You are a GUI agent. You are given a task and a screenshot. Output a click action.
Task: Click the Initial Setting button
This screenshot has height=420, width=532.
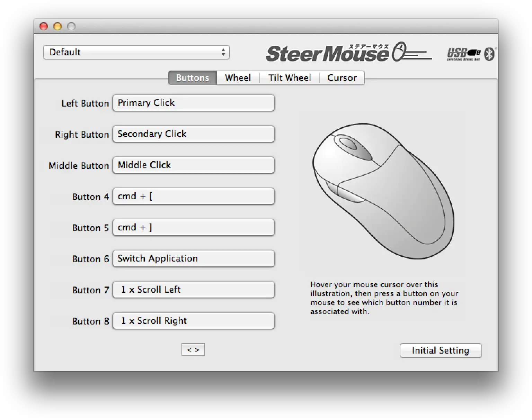441,350
